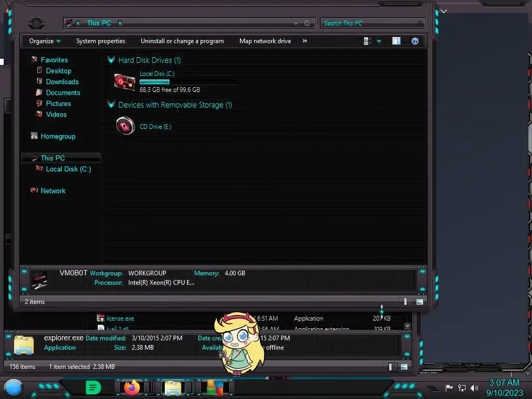The image size is (532, 399).
Task: Click the explorer.exe icon in back details pane
Action: tap(24, 345)
